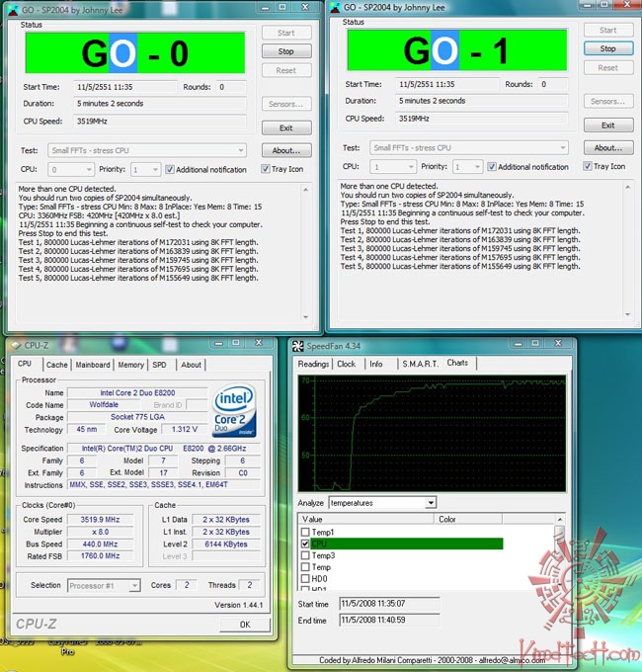The height and width of the screenshot is (672, 642).
Task: Open About in the left SP2004 window
Action: pyautogui.click(x=286, y=150)
